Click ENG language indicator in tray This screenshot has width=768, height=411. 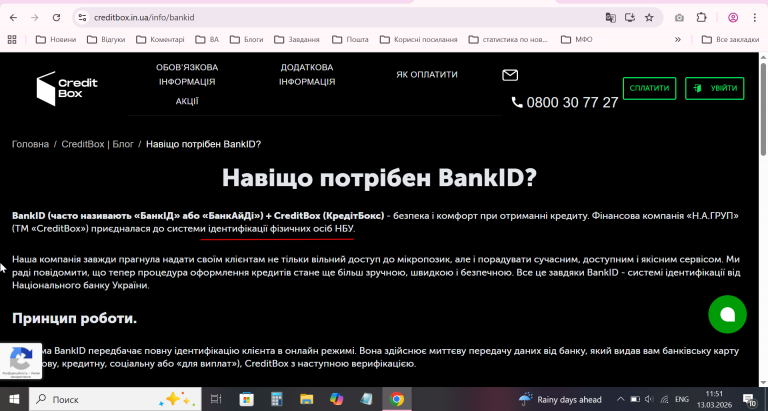[x=681, y=399]
